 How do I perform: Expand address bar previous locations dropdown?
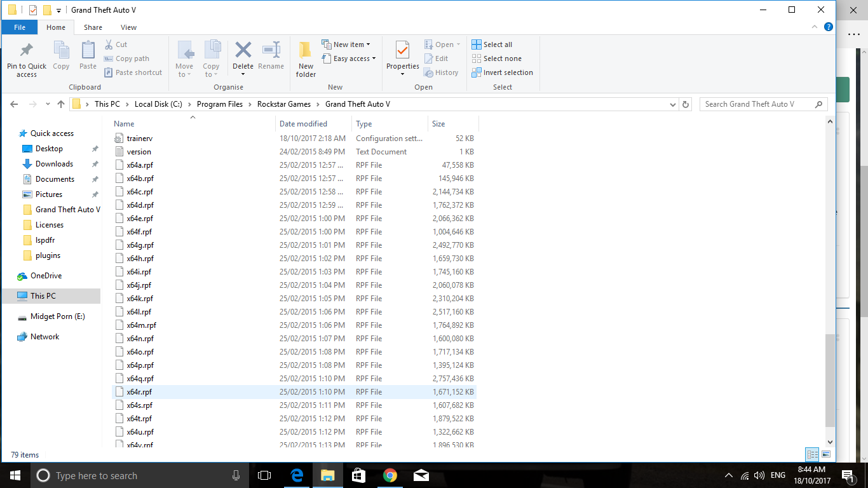click(673, 104)
